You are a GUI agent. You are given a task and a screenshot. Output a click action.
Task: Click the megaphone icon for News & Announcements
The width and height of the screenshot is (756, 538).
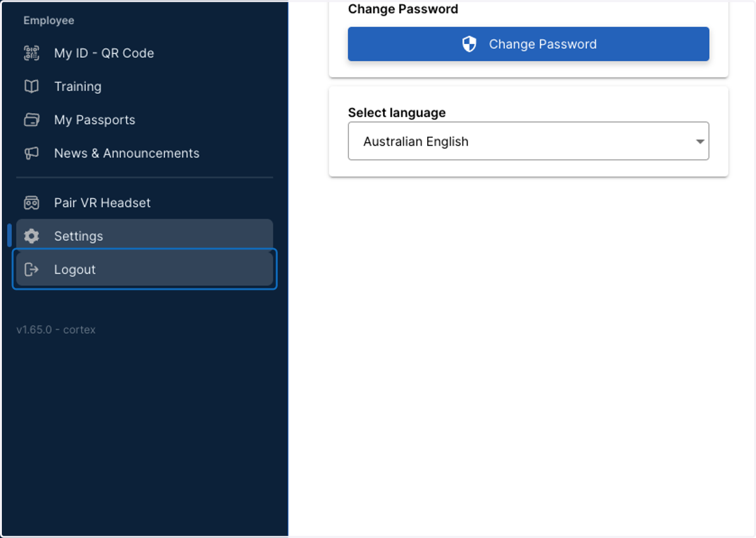(31, 153)
